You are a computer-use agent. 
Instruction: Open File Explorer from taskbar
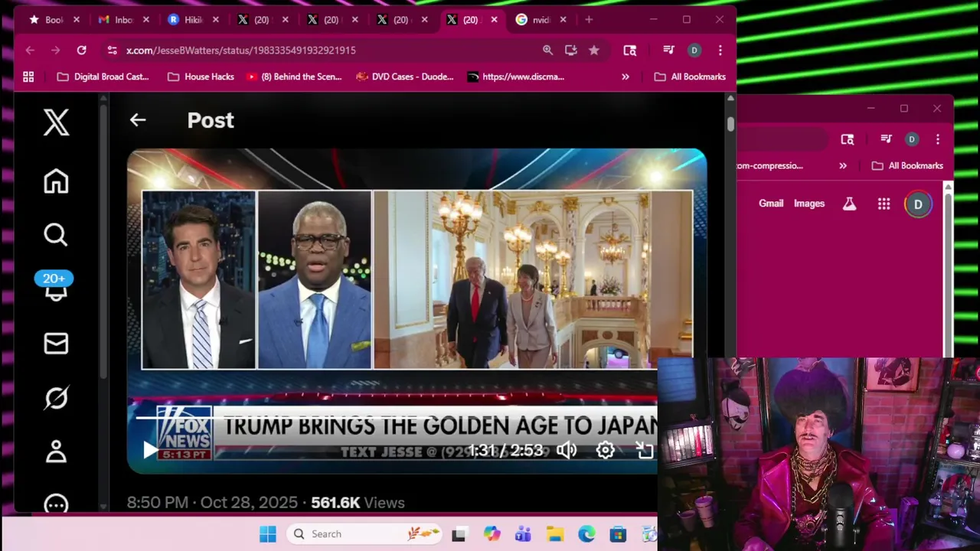pos(555,534)
